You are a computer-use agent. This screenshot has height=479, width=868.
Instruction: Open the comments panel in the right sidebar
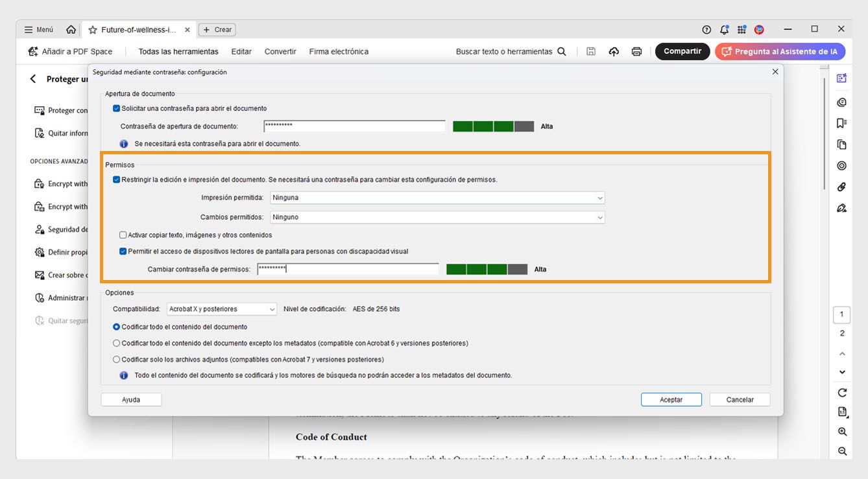[841, 102]
